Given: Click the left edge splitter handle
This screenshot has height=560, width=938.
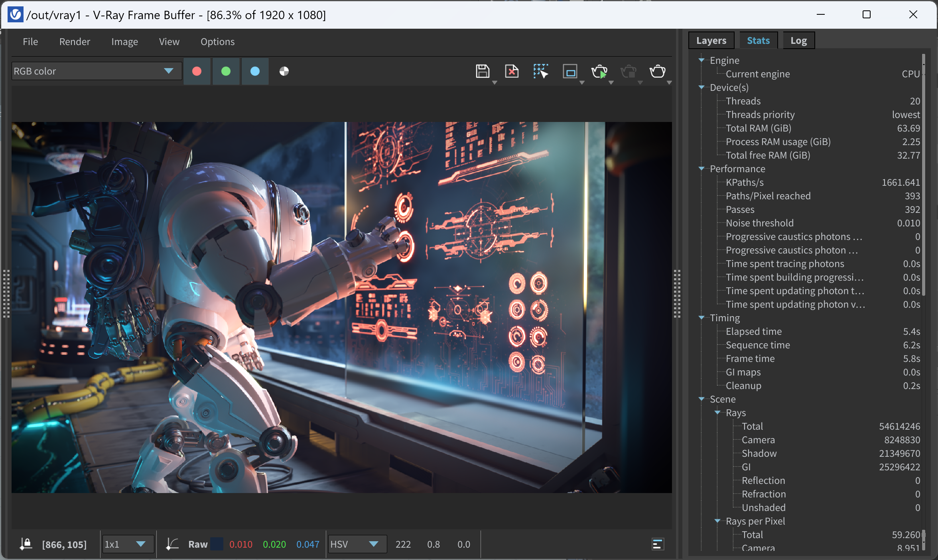Looking at the screenshot, I should [6, 294].
